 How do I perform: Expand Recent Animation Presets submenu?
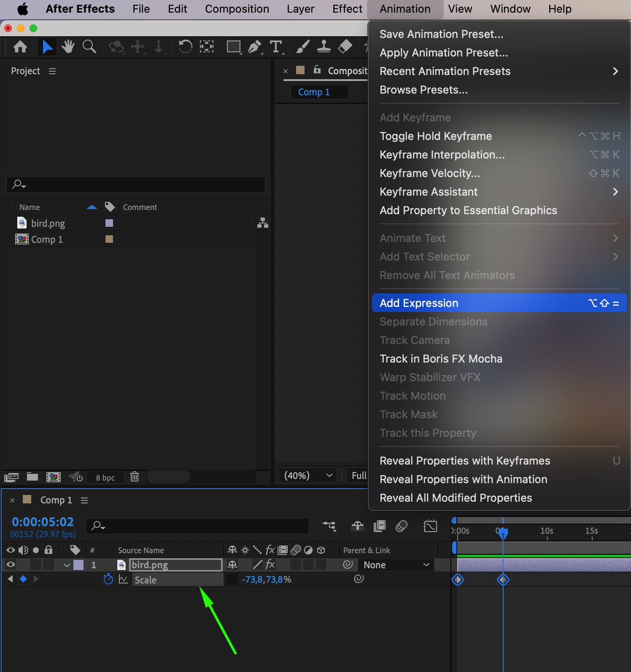pos(499,71)
